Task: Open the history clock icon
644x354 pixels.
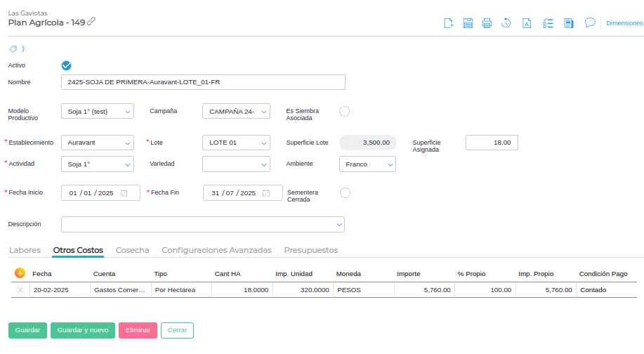Action: 506,23
